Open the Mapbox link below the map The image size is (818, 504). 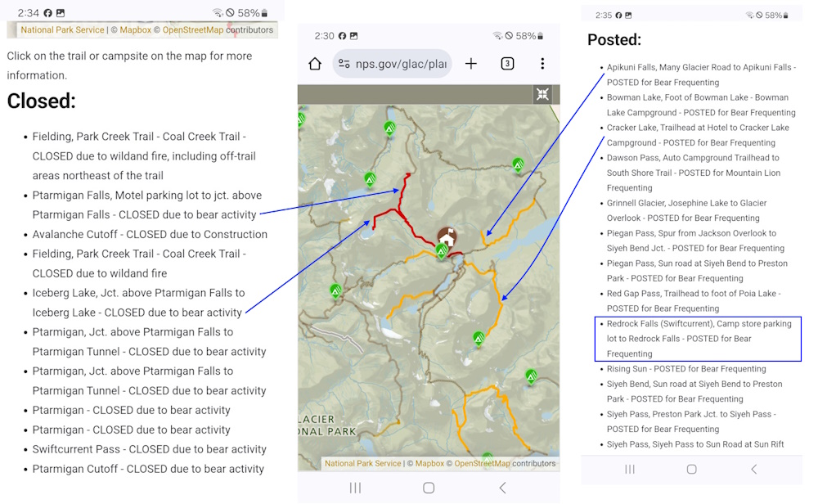pyautogui.click(x=429, y=464)
